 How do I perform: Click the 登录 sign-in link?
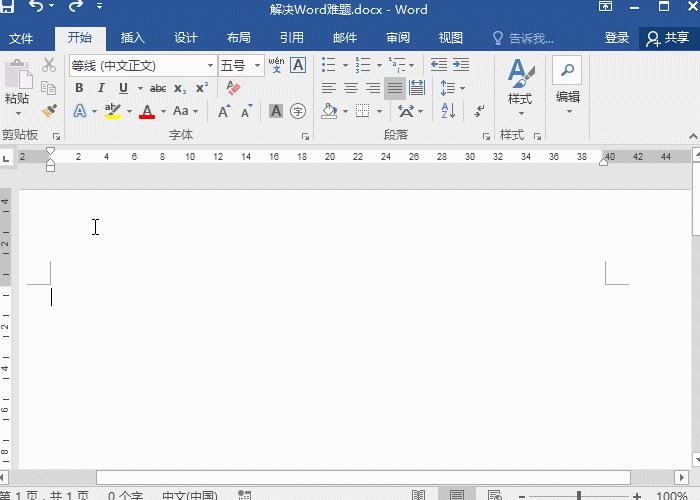(x=617, y=38)
